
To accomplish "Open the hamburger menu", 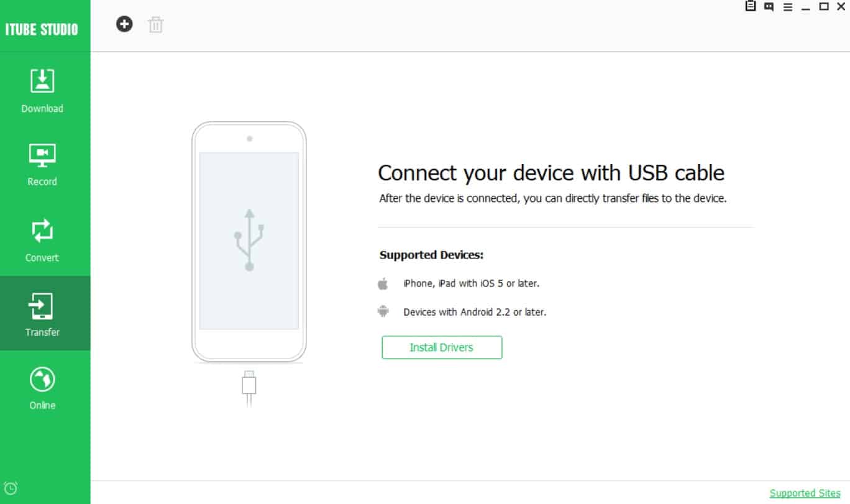I will pos(787,7).
